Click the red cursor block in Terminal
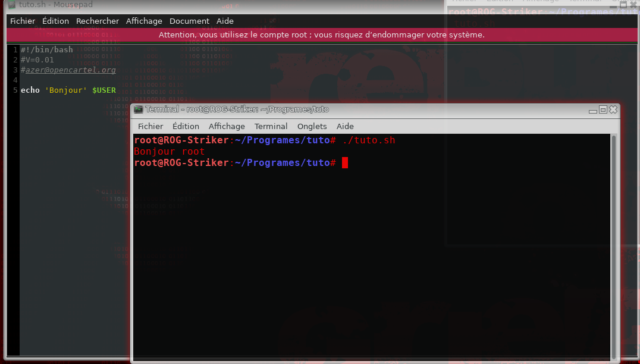640x364 pixels. pos(345,163)
